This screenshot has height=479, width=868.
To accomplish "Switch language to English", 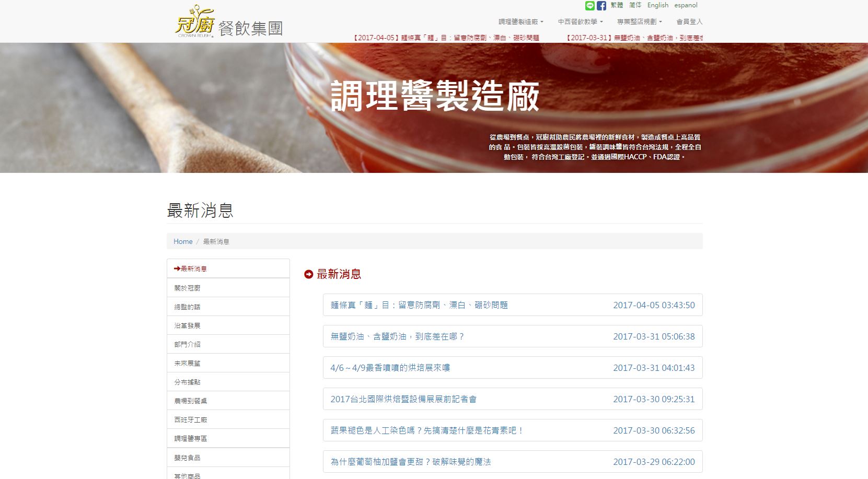I will pyautogui.click(x=657, y=5).
